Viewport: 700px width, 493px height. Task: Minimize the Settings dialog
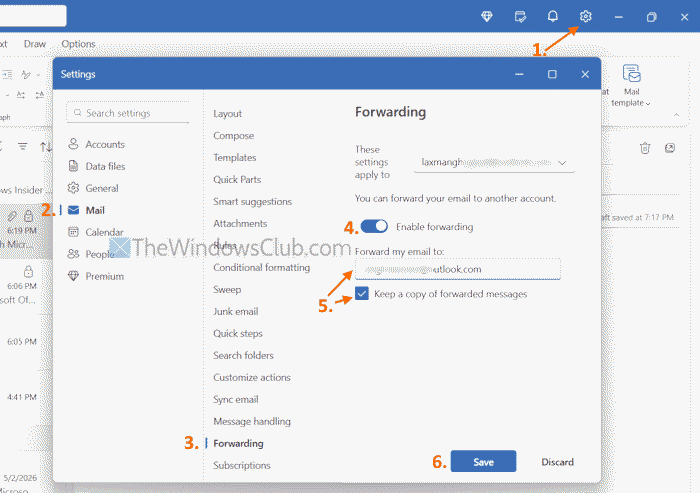(519, 74)
